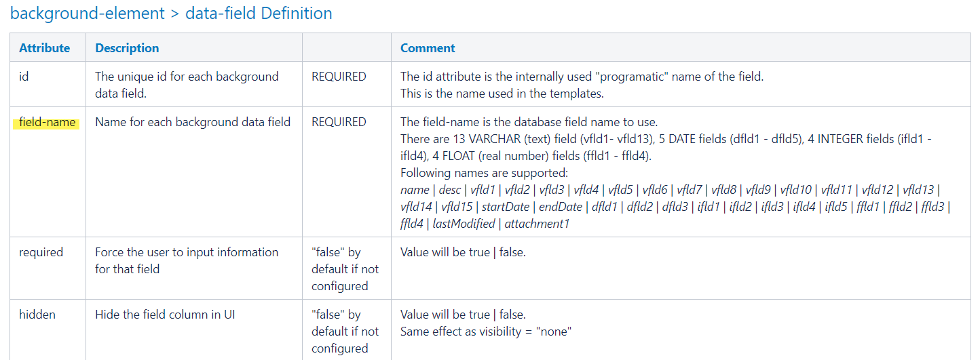980x360 pixels.
Task: Click 'Following names are supported:' line
Action: tap(484, 173)
